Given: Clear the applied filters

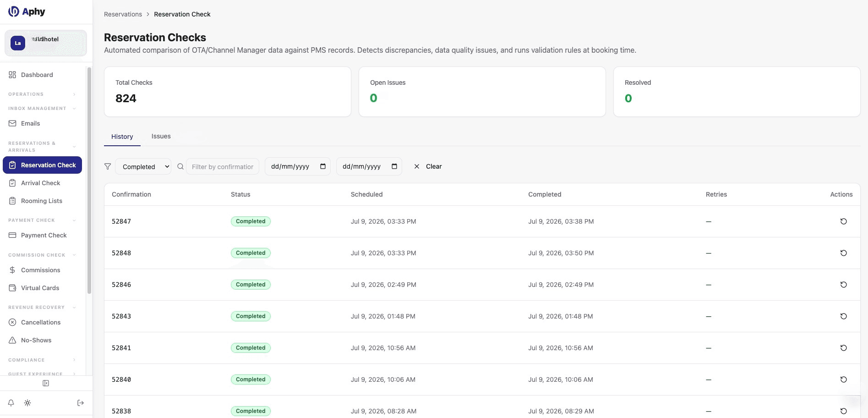Looking at the screenshot, I should tap(428, 166).
